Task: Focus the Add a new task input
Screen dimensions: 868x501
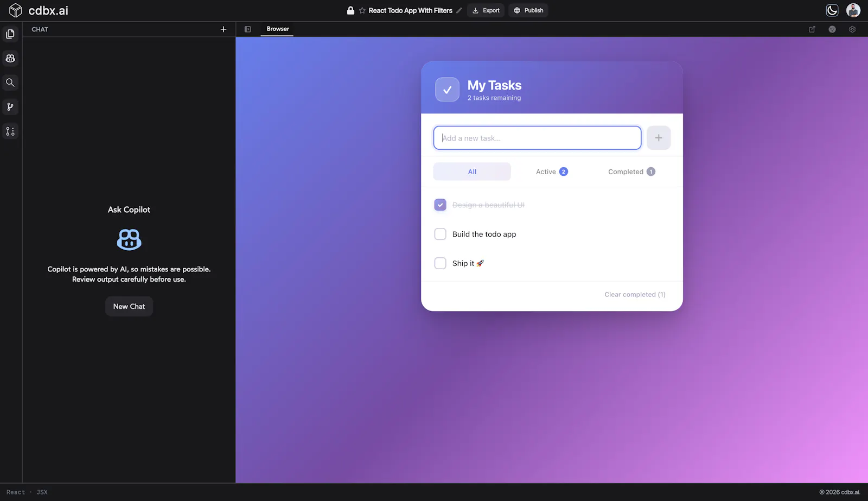Action: [x=537, y=138]
